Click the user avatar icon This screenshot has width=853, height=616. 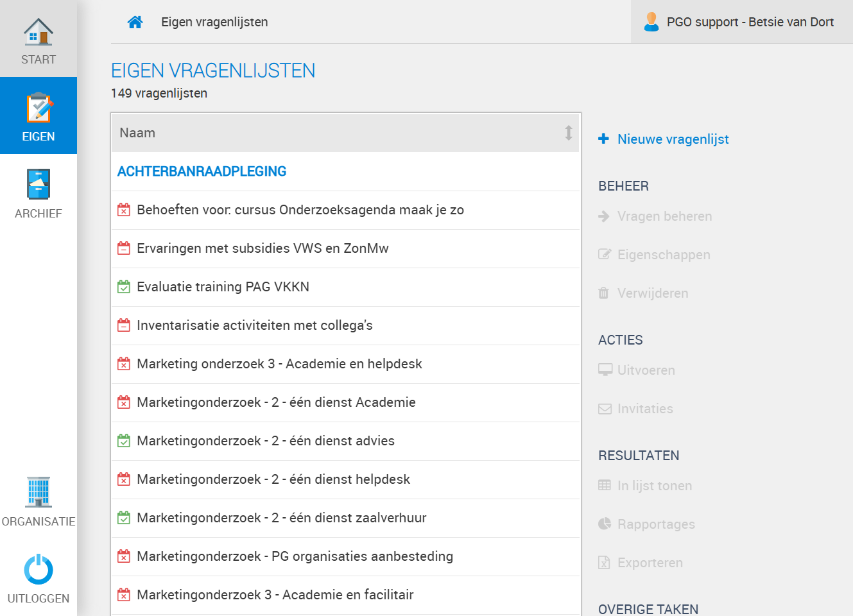pos(651,22)
